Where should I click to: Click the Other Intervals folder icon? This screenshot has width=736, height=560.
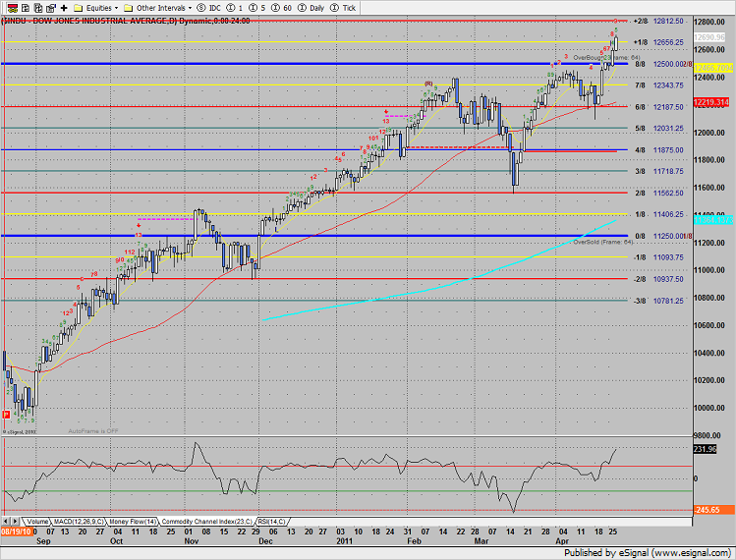pyautogui.click(x=128, y=8)
